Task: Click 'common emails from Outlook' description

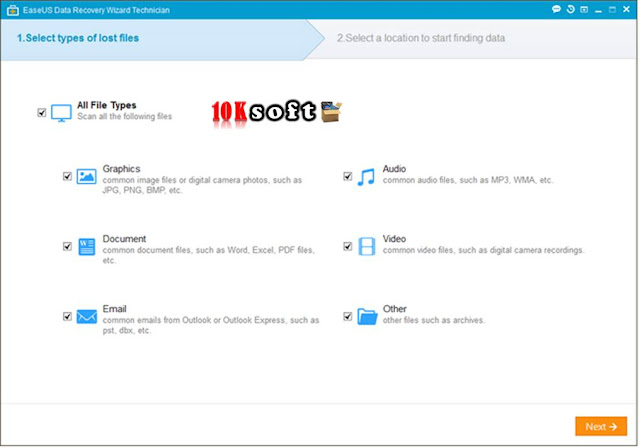Action: click(211, 325)
